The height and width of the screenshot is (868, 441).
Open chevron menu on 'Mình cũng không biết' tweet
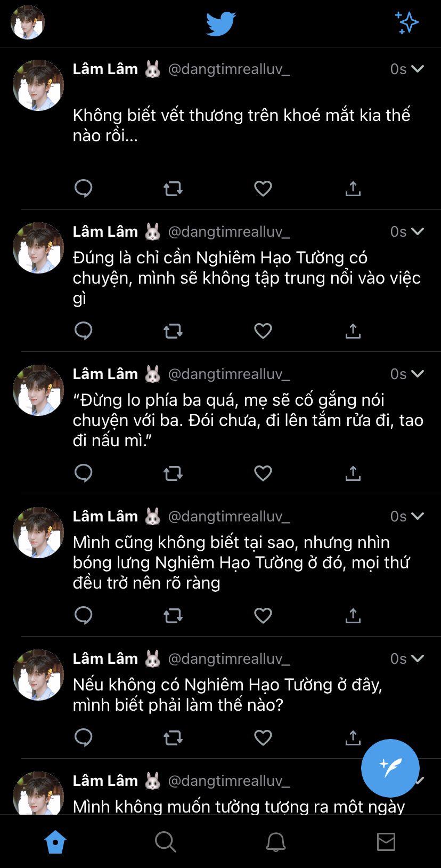(418, 516)
